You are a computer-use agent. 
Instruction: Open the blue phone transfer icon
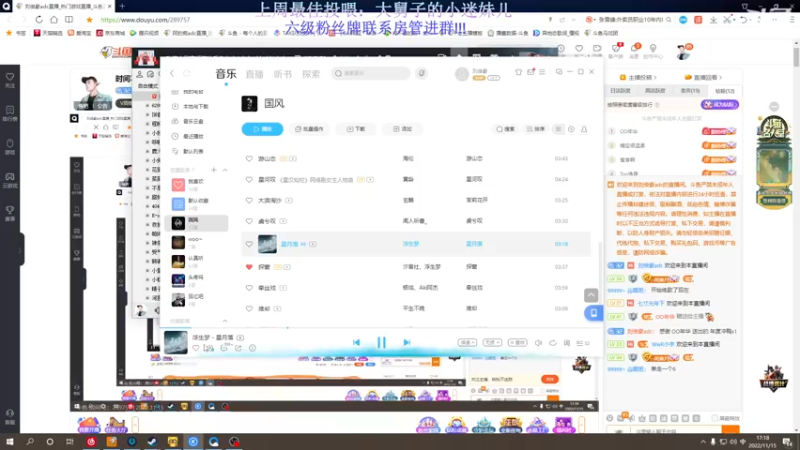click(x=593, y=313)
